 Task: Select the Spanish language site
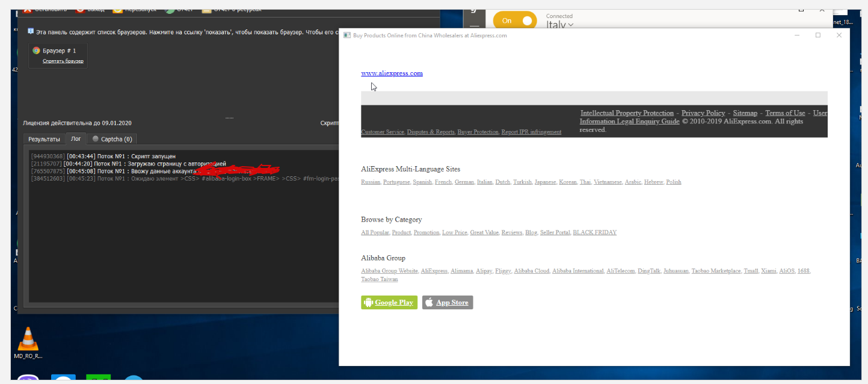pos(422,182)
